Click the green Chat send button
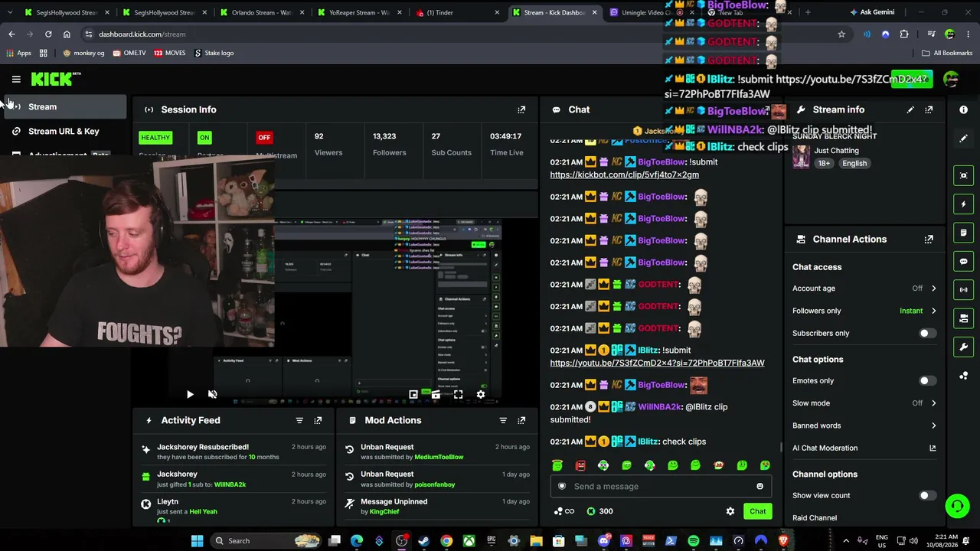This screenshot has width=980, height=551. point(757,511)
